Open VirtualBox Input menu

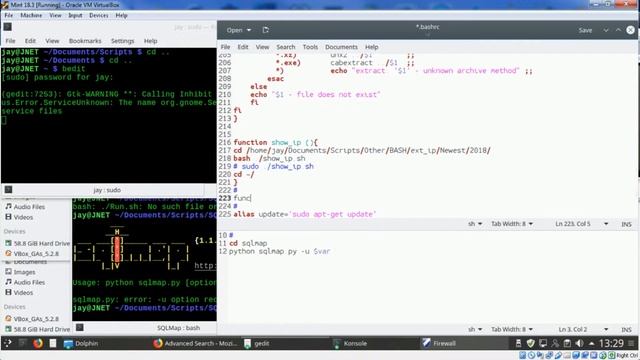pyautogui.click(x=75, y=16)
